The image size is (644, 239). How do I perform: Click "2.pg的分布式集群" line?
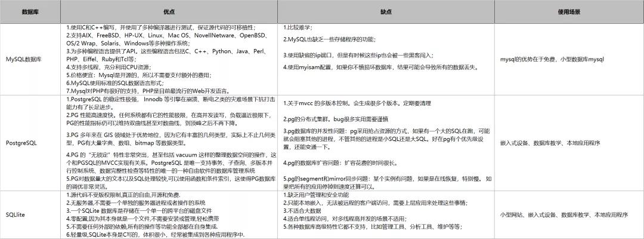click(336, 119)
